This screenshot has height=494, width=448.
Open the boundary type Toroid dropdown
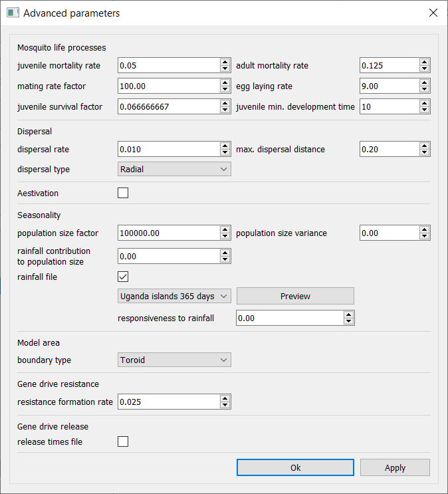point(174,360)
